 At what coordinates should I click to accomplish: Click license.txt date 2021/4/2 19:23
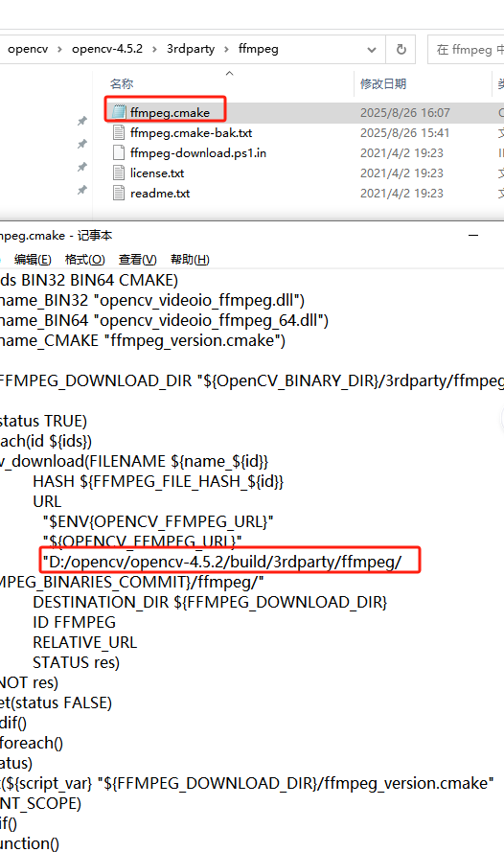point(401,173)
